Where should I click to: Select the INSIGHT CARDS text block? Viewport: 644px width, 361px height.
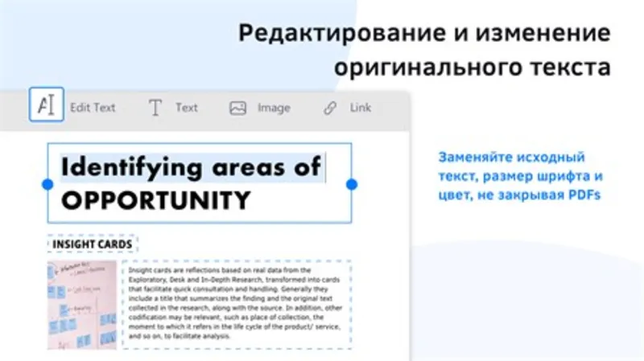click(93, 244)
